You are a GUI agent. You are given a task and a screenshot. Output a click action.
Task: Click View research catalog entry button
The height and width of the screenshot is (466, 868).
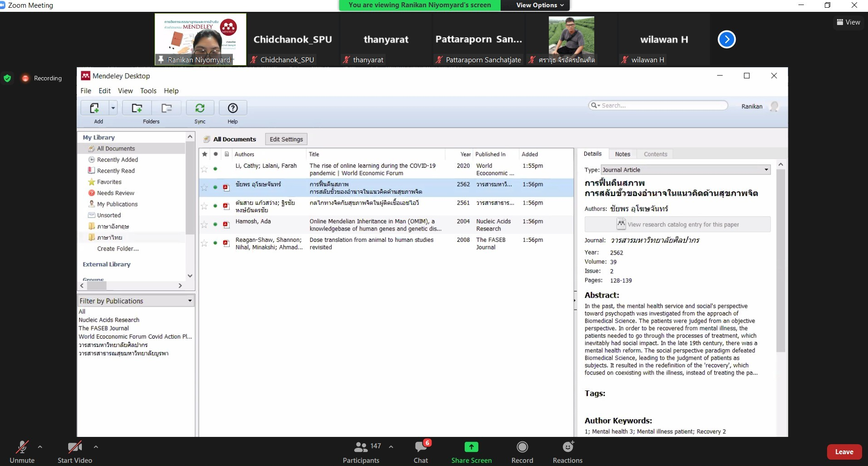pyautogui.click(x=677, y=225)
